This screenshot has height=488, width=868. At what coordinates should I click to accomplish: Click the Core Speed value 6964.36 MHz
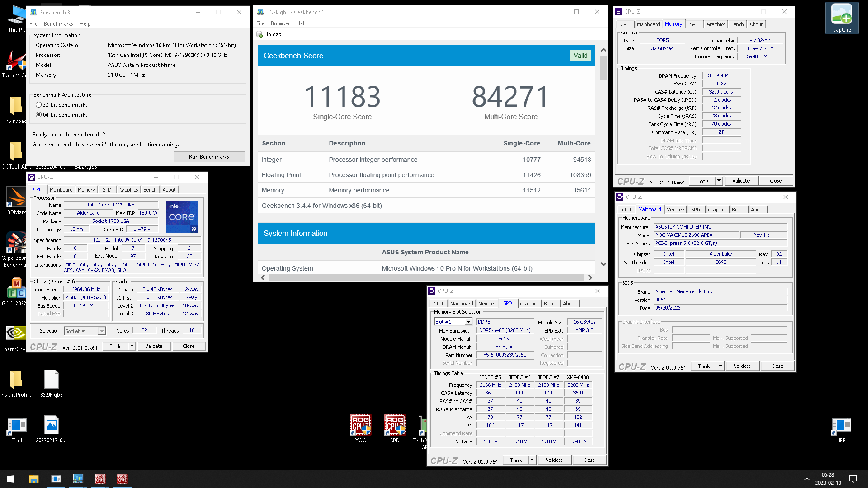coord(86,289)
